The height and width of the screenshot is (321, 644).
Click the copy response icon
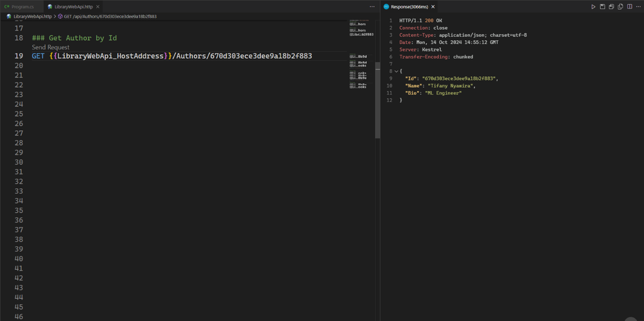tap(620, 6)
